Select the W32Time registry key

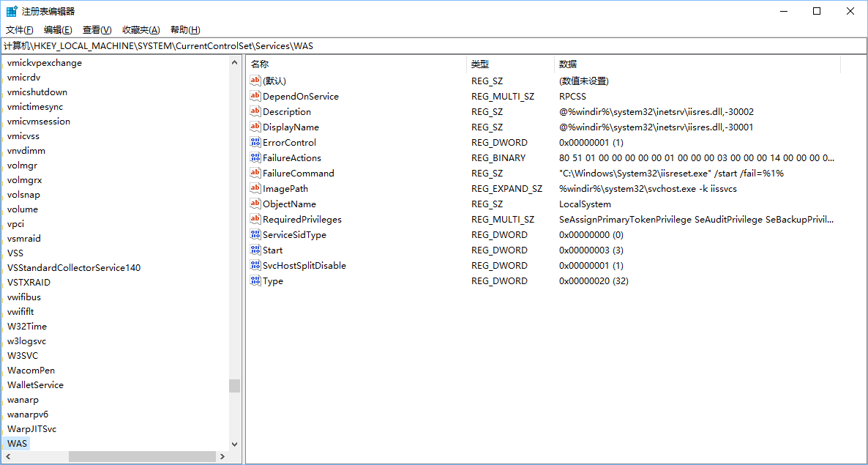27,327
